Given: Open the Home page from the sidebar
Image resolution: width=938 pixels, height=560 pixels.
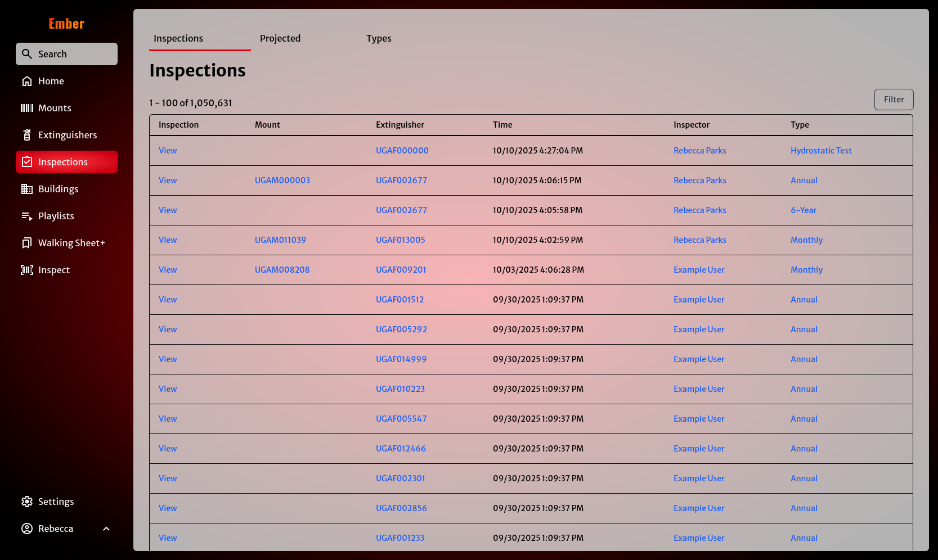Looking at the screenshot, I should (x=51, y=81).
